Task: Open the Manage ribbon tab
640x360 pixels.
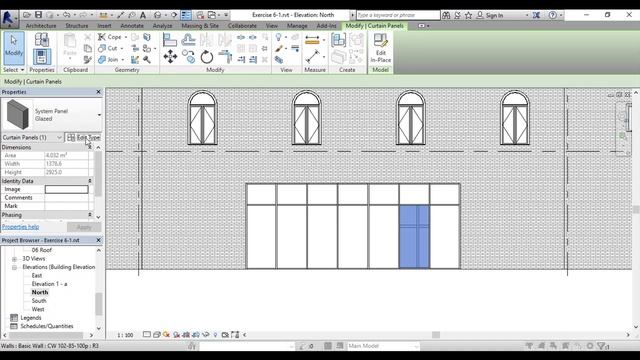Action: (x=297, y=26)
